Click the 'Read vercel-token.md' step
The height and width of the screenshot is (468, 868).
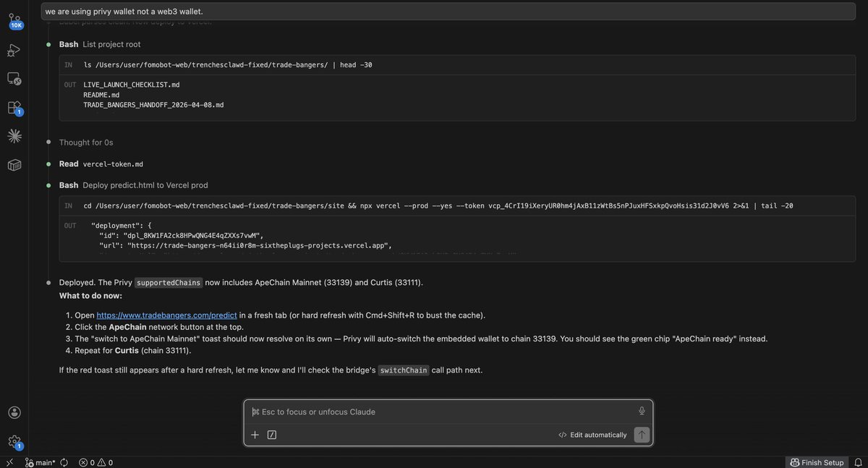(x=101, y=163)
